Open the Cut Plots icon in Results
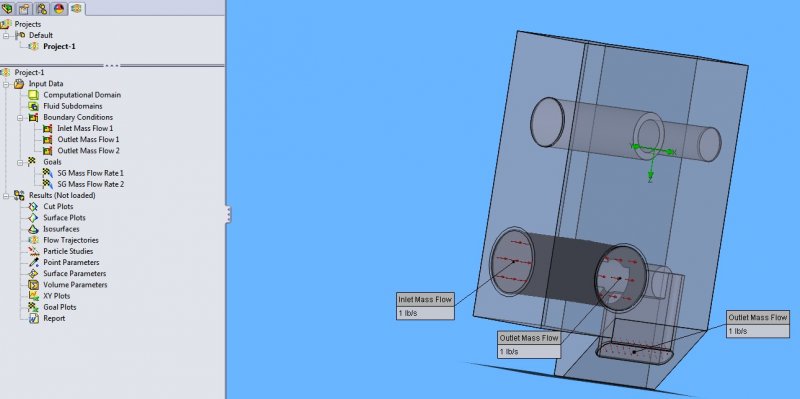Viewport: 800px width, 399px height. 33,207
